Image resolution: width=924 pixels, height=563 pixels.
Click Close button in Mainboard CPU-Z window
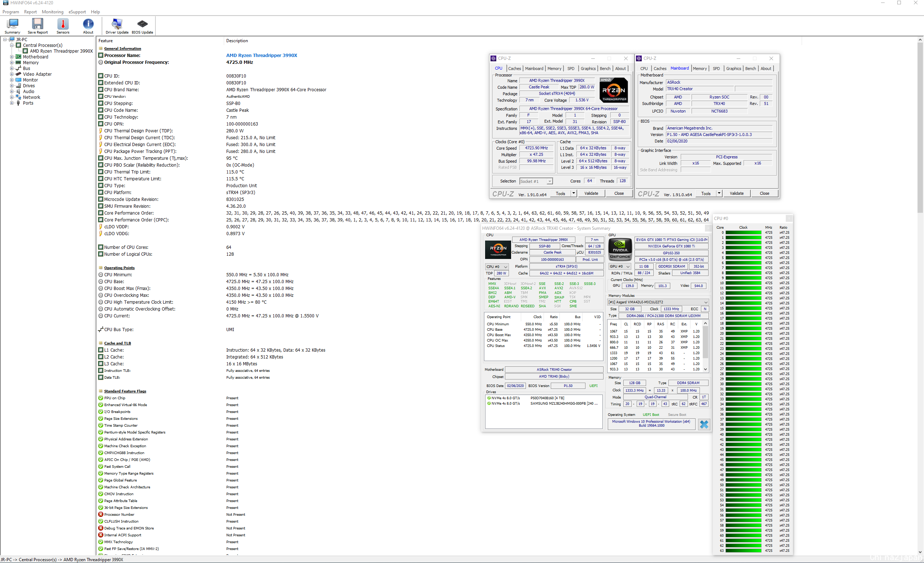[764, 193]
